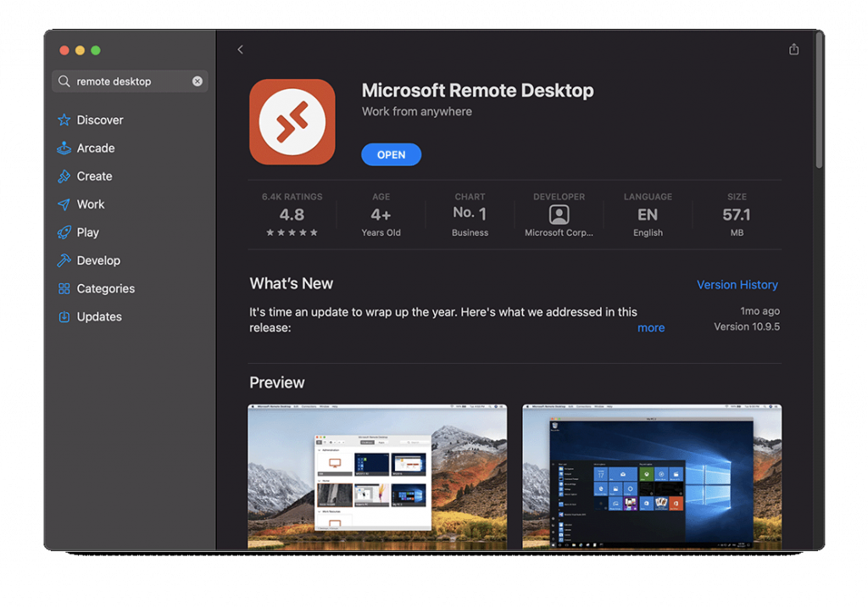
Task: Click the developer person icon
Action: click(x=559, y=215)
